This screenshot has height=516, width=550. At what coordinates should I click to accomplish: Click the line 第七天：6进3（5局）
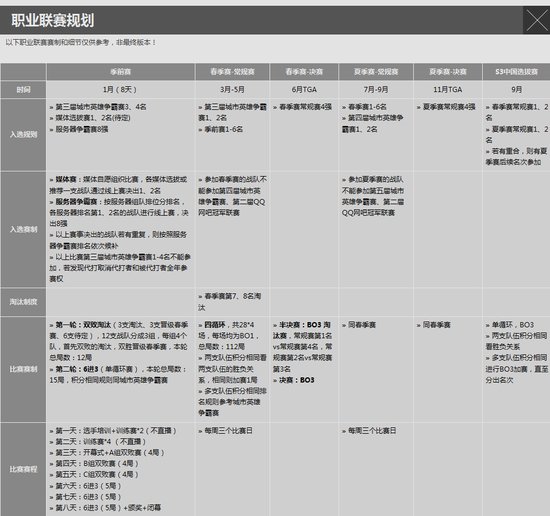click(x=85, y=497)
